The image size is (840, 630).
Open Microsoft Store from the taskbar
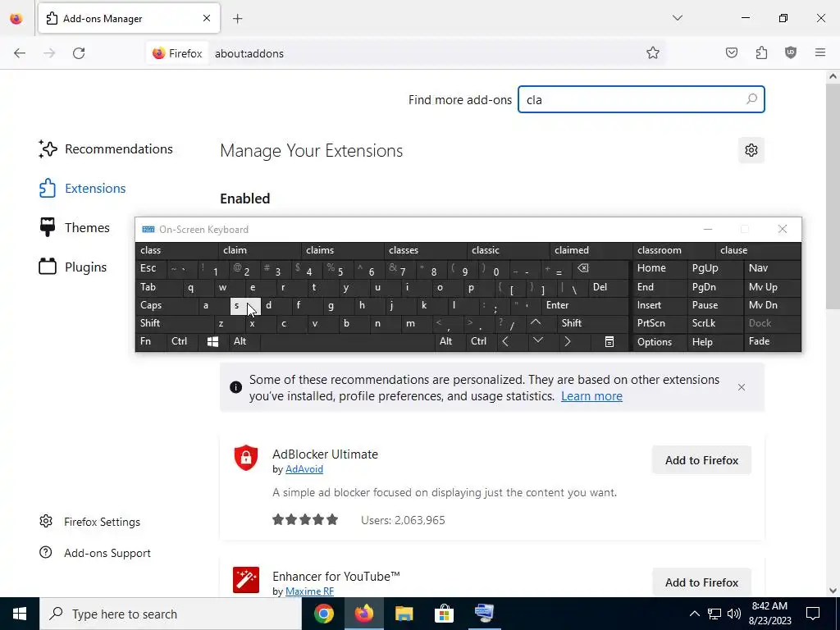click(x=444, y=614)
